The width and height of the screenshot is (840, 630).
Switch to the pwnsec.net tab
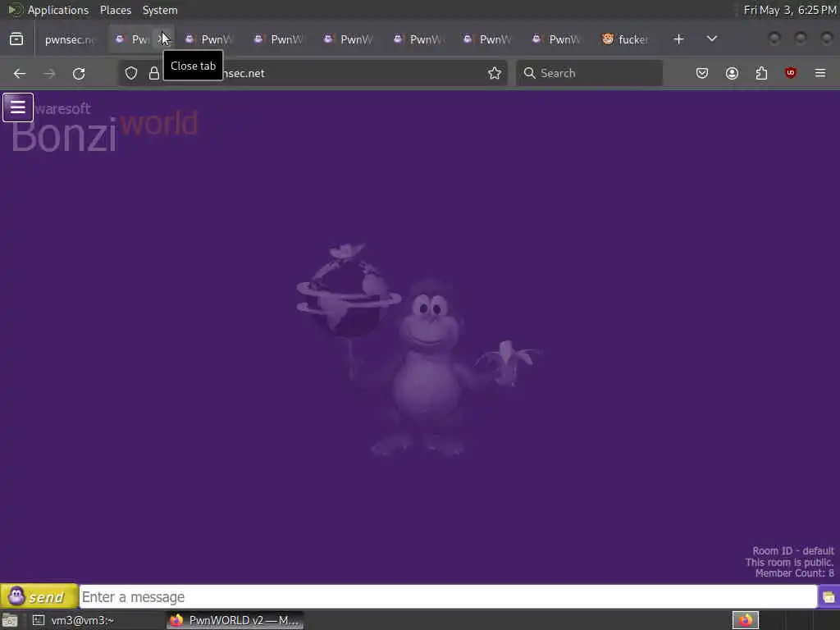click(69, 39)
